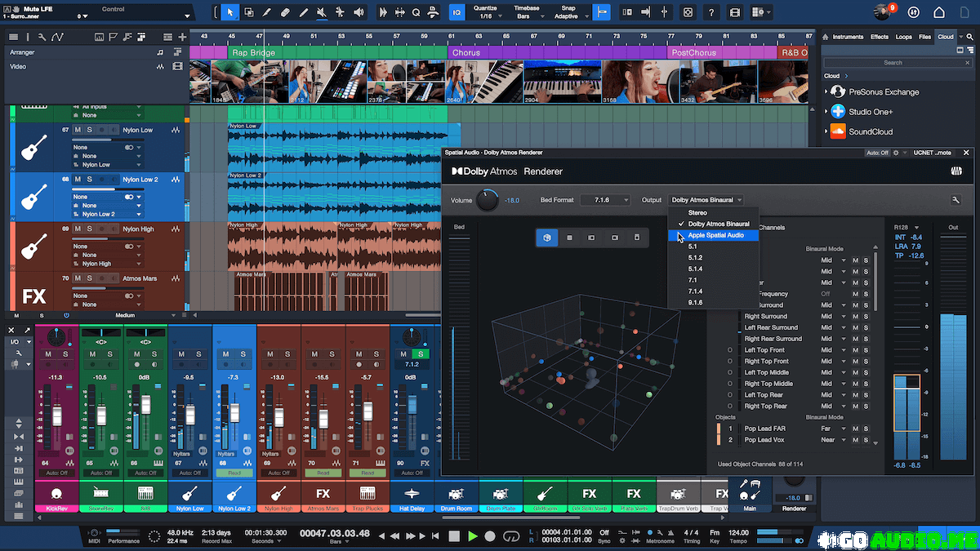Viewport: 980px width, 551px height.
Task: Mute Right Surround in the Renderer channel list
Action: (855, 317)
